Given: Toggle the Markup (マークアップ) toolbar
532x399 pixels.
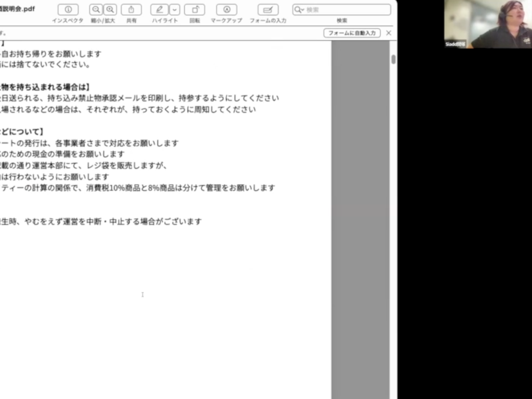Looking at the screenshot, I should pos(227,10).
